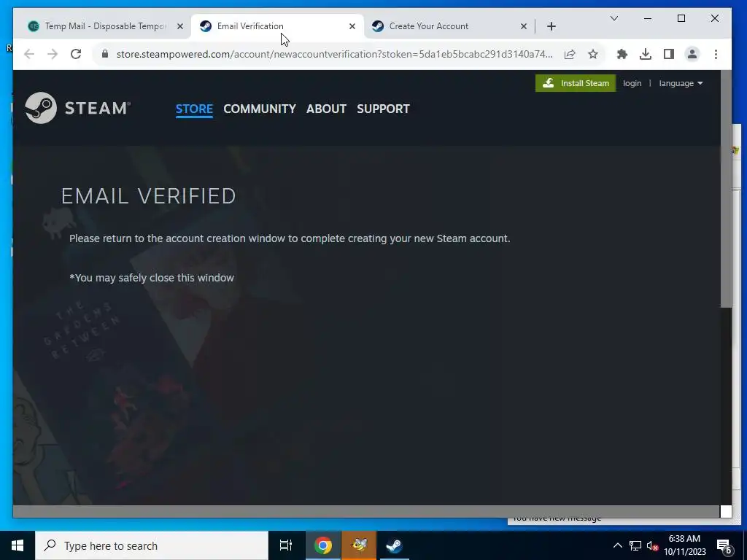Open Task View in the taskbar
This screenshot has width=747, height=560.
pos(286,545)
